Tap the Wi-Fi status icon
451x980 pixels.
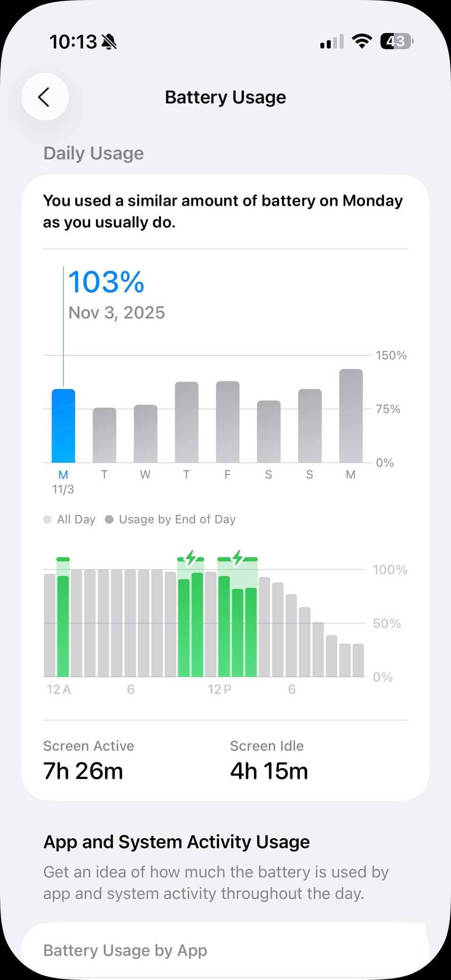(362, 41)
